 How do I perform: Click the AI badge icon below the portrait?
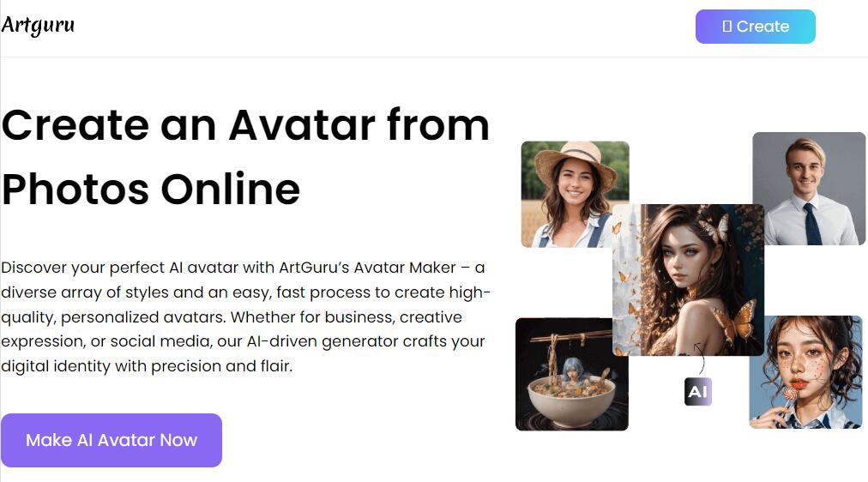coord(698,392)
